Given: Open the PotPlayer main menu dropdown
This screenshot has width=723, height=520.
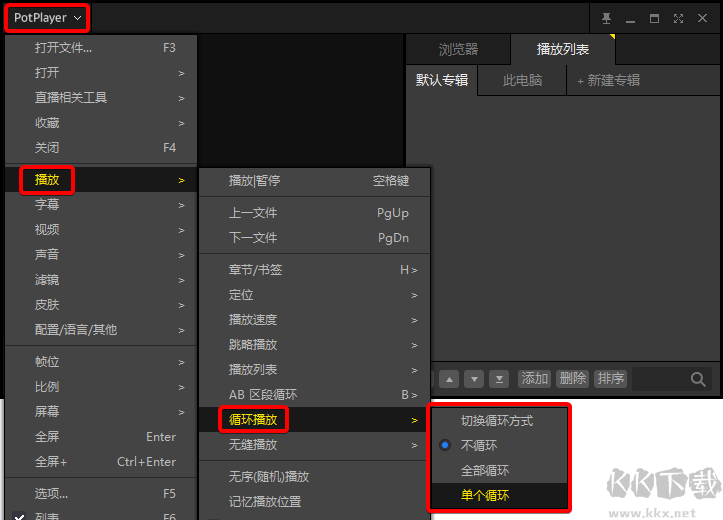Looking at the screenshot, I should (x=47, y=18).
